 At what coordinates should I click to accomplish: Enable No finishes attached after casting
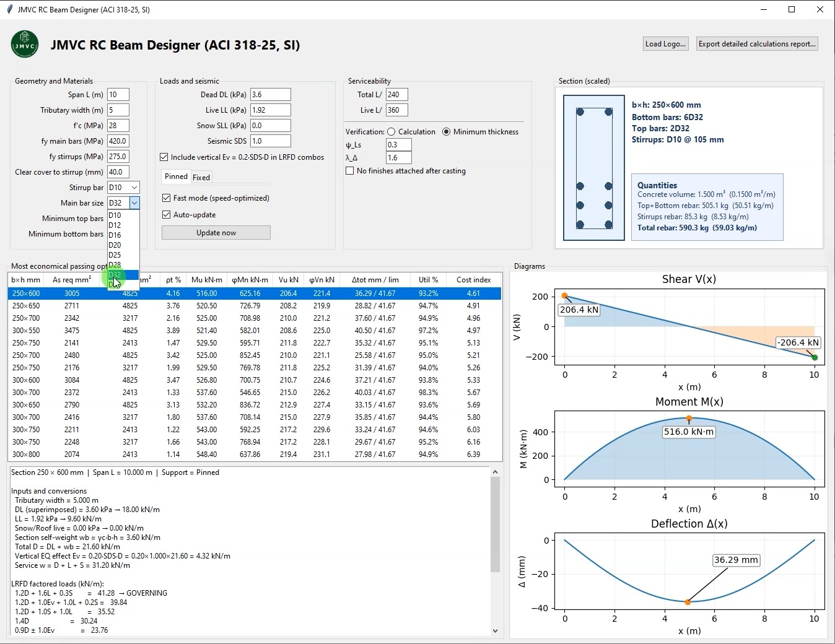point(350,171)
